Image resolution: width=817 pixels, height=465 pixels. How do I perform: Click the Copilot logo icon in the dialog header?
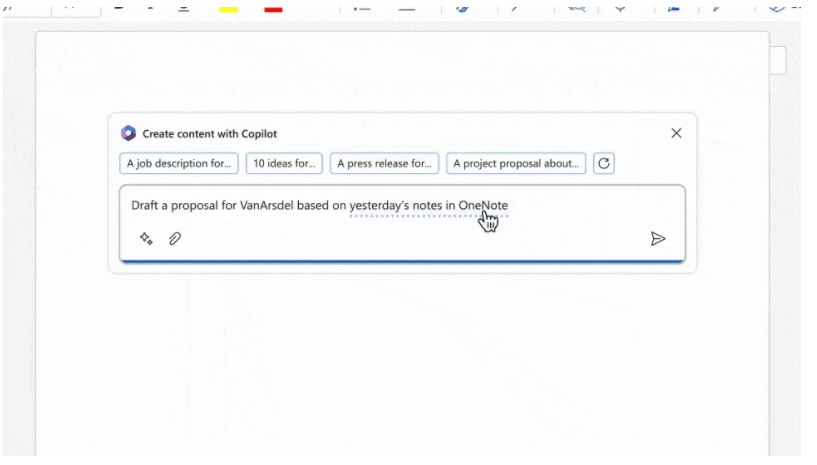(x=128, y=133)
